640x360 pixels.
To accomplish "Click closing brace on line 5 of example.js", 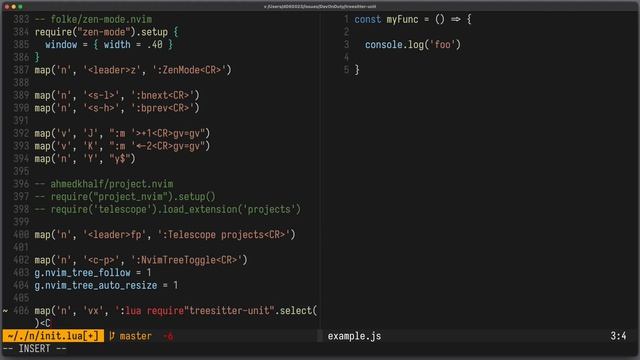I will tap(357, 70).
